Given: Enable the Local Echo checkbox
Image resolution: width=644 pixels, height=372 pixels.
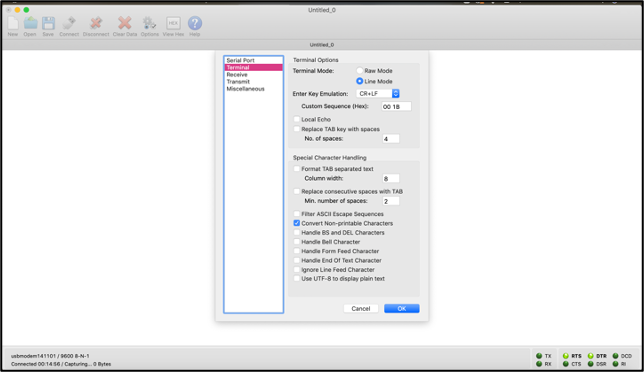Looking at the screenshot, I should coord(297,119).
